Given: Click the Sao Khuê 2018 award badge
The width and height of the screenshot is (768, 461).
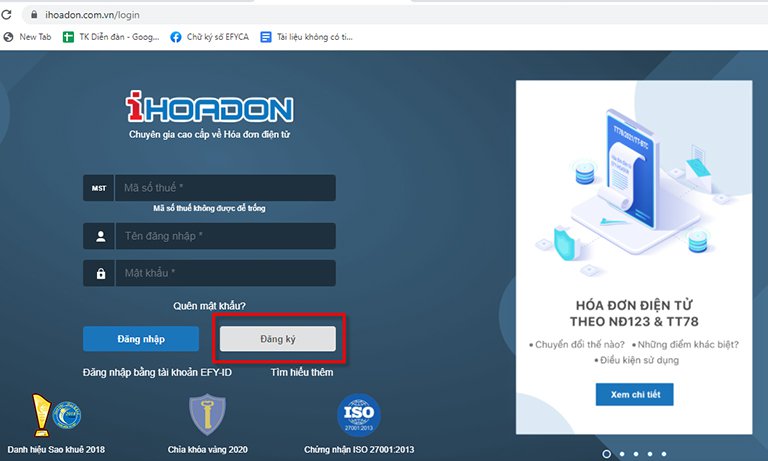Looking at the screenshot, I should pos(55,415).
